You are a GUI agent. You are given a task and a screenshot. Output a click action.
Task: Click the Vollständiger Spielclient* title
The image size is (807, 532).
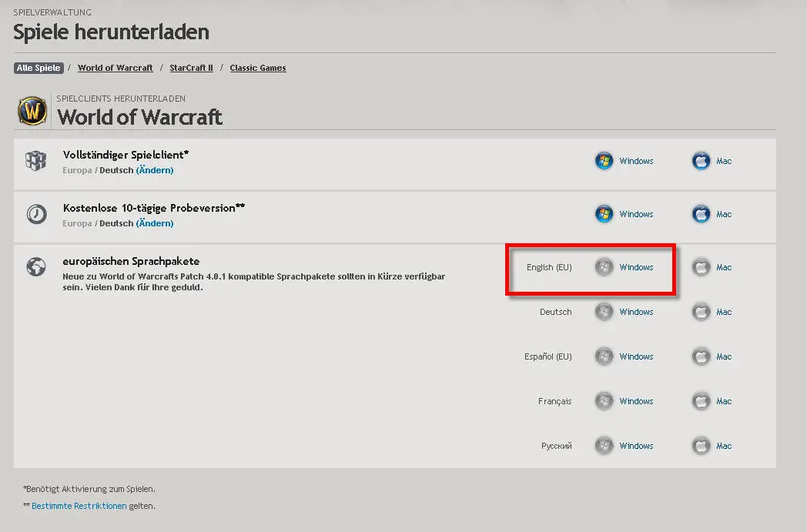tap(126, 155)
